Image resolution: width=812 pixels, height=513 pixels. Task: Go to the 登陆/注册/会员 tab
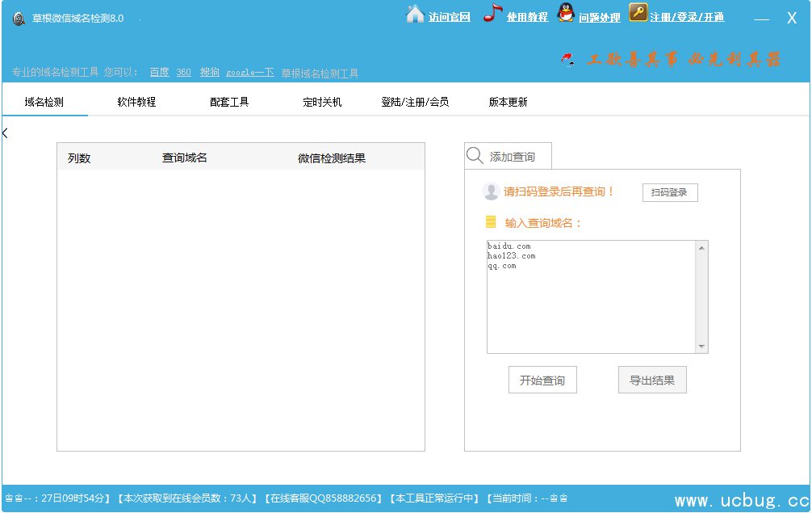pos(415,102)
